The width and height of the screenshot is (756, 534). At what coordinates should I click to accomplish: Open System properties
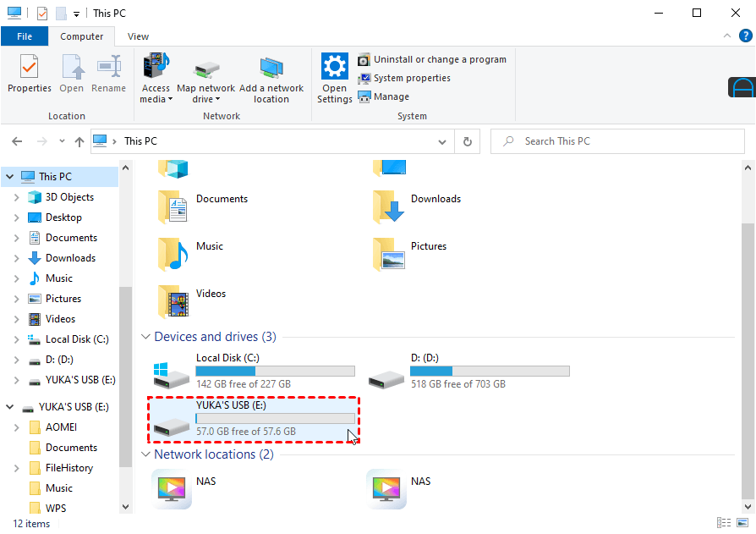pos(404,78)
